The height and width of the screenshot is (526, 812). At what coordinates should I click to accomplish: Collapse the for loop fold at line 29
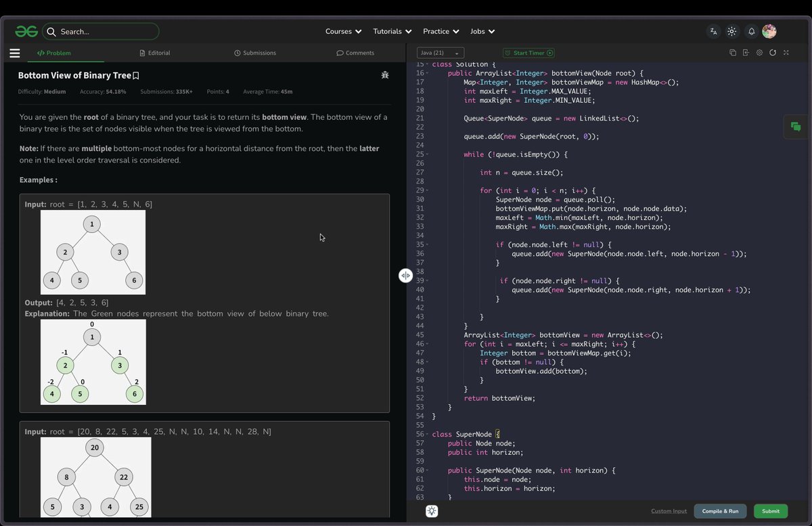pyautogui.click(x=427, y=191)
